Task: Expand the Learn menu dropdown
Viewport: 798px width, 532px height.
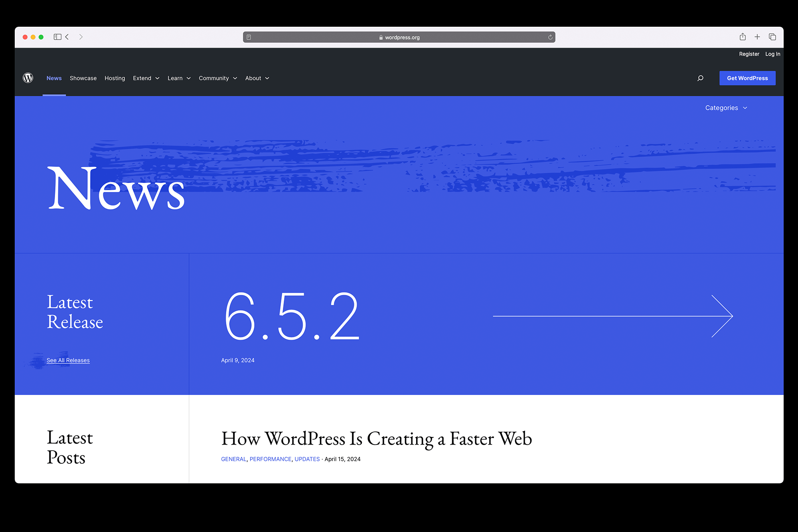Action: coord(179,78)
